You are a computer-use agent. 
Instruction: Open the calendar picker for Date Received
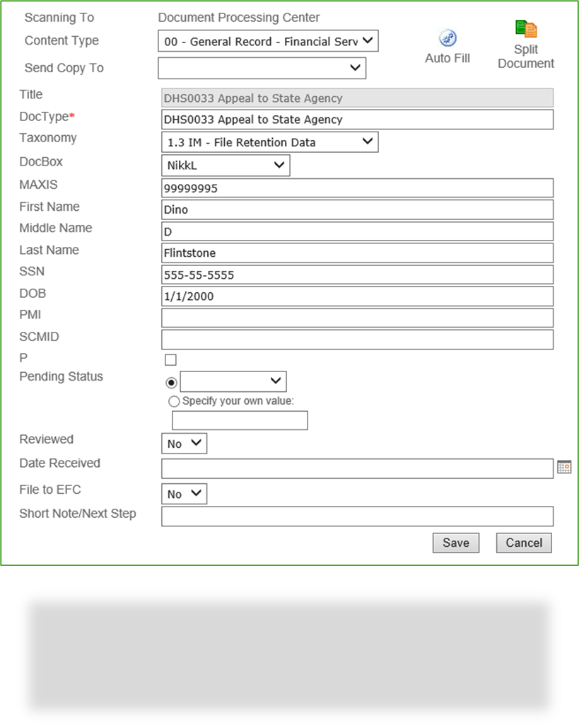564,468
